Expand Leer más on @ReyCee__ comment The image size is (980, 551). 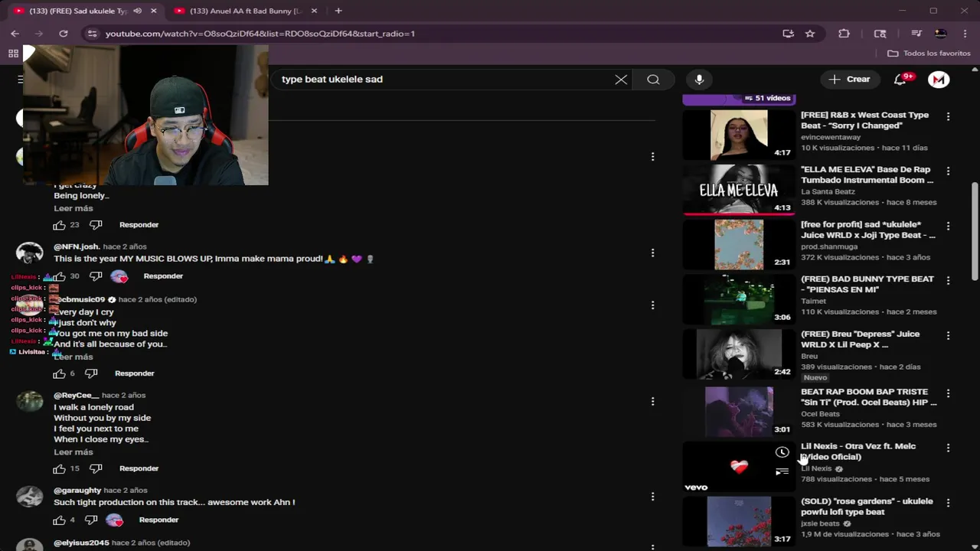[x=73, y=452]
